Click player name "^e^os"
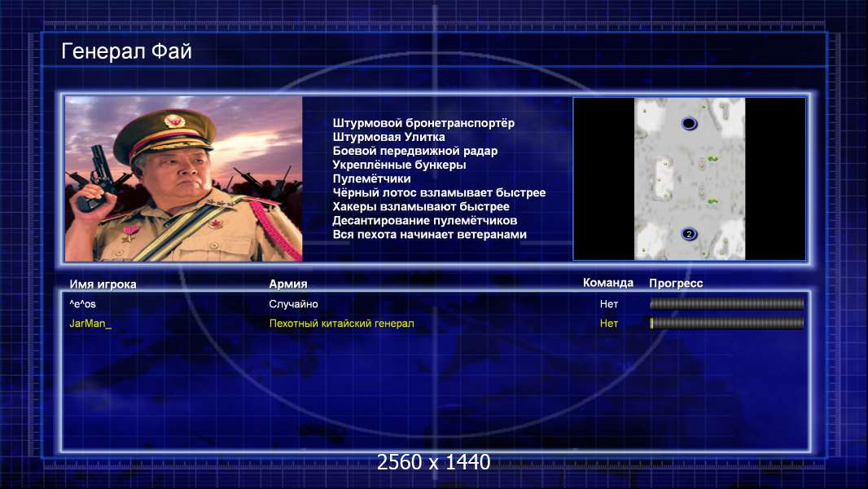 82,303
